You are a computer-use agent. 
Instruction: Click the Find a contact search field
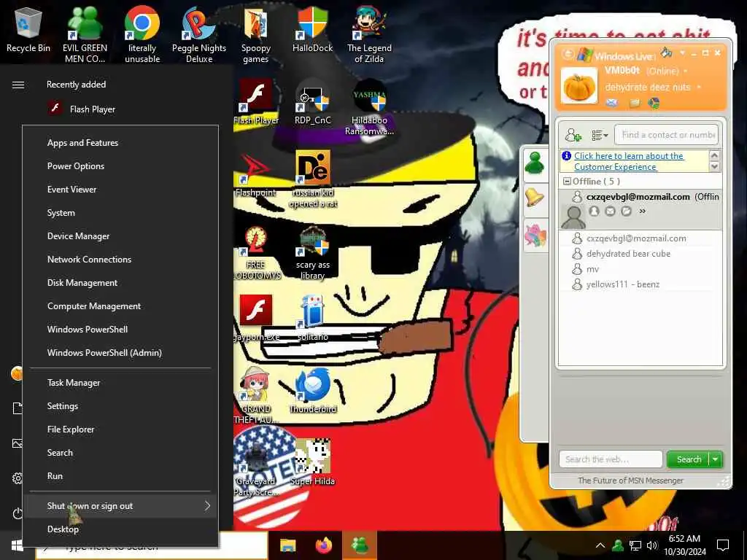[x=666, y=135]
